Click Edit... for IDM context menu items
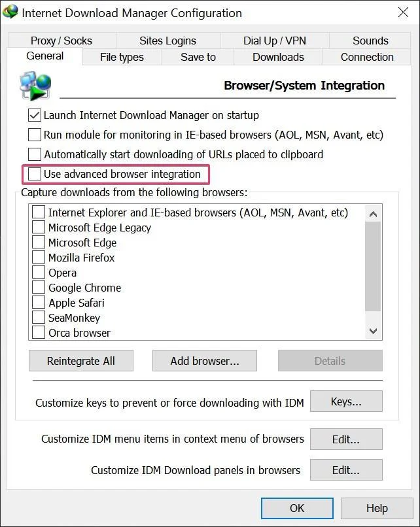Viewport: 420px width, 527px height. [346, 439]
